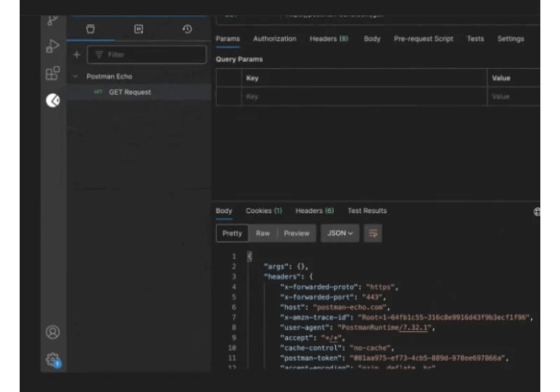
Task: Click the Filter collections input field
Action: (147, 55)
